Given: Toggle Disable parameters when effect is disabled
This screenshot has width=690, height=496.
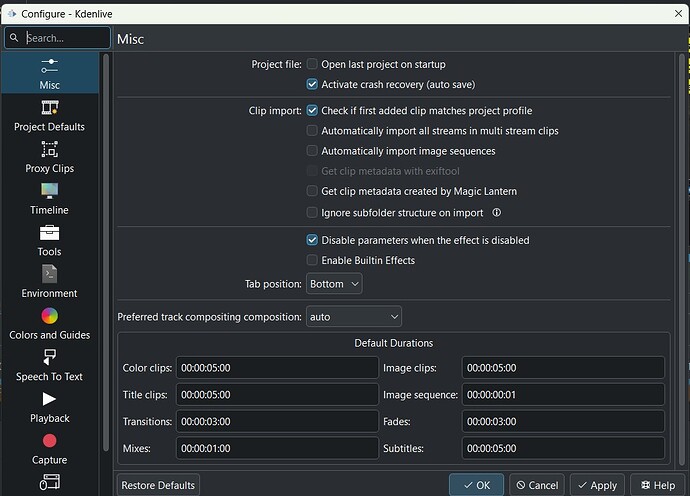Looking at the screenshot, I should pyautogui.click(x=312, y=240).
